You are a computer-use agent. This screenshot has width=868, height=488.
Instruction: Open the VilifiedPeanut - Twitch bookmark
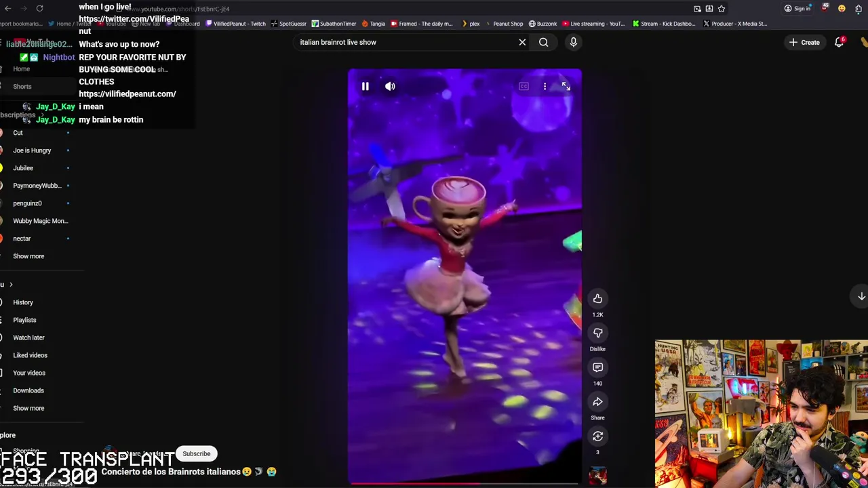235,24
